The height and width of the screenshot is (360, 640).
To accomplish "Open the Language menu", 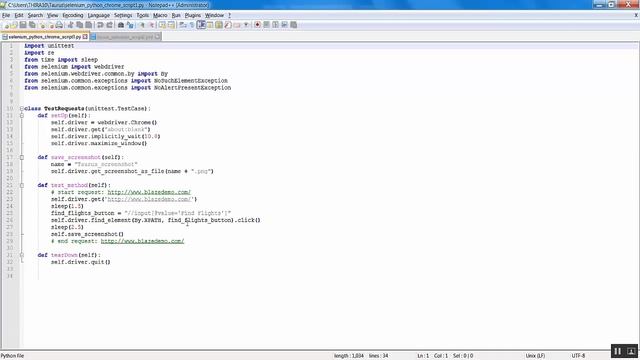I will (x=99, y=15).
